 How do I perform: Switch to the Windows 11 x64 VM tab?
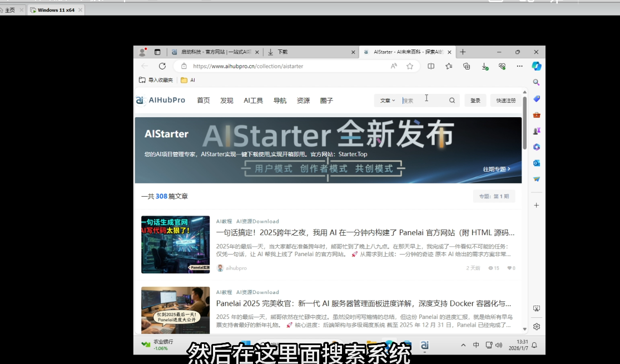[x=56, y=10]
